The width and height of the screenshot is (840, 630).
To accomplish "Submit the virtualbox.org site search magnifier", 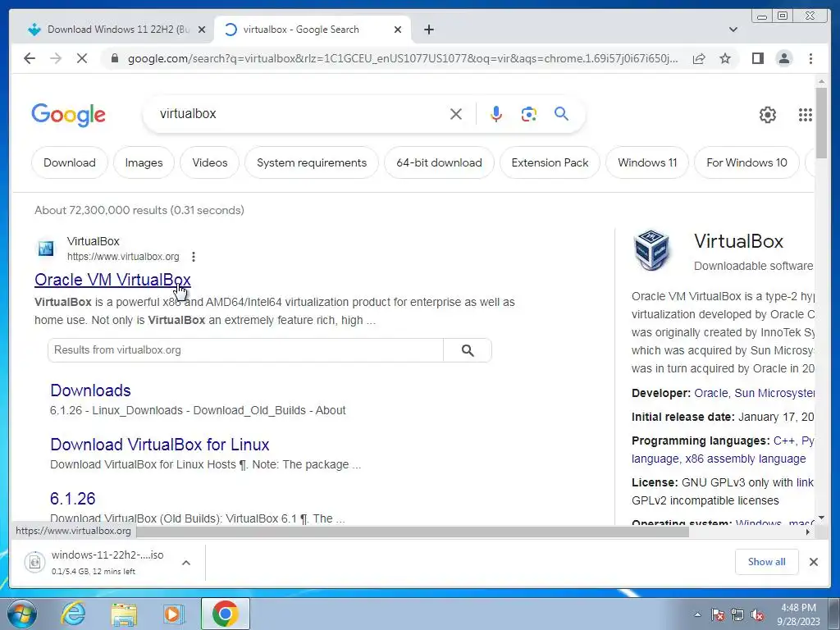I will point(467,350).
